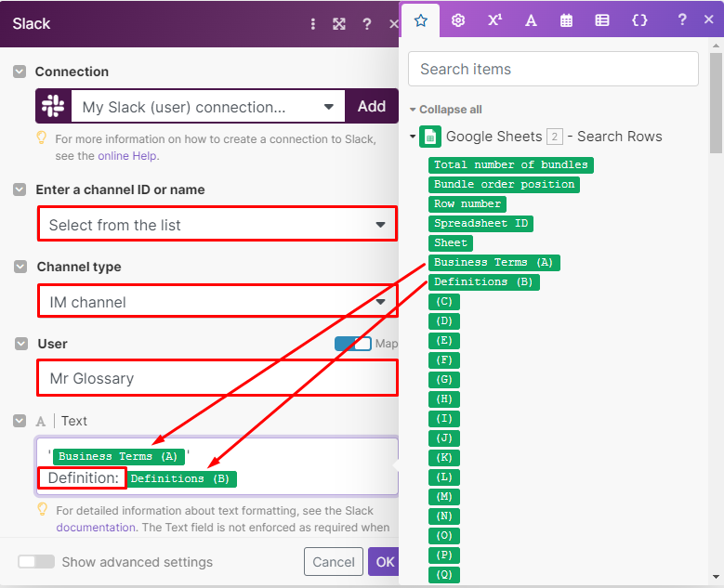Viewport: 724px width, 588px height.
Task: Click the text format A icon beside Text
Action: 41,422
